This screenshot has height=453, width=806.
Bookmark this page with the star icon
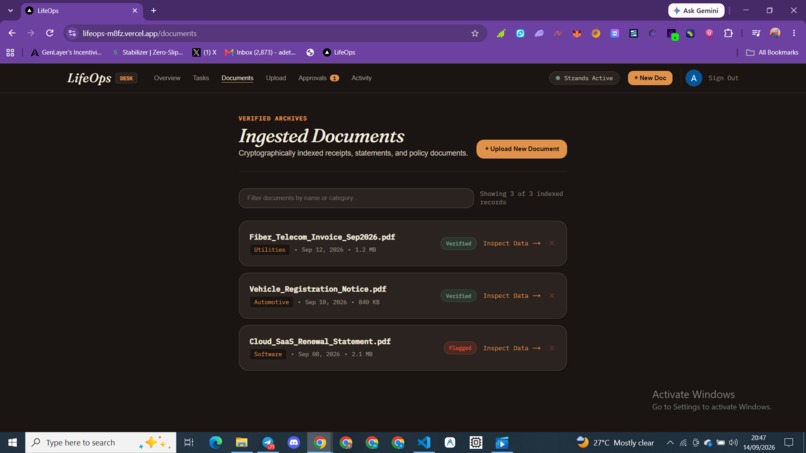click(474, 33)
